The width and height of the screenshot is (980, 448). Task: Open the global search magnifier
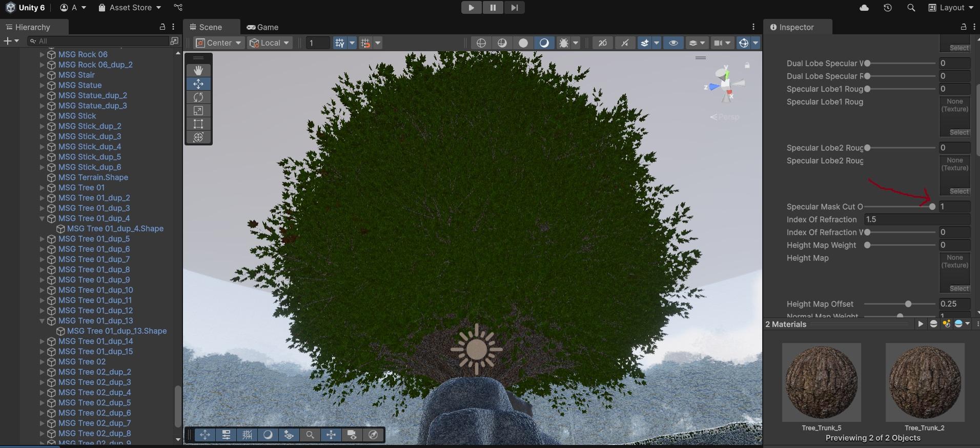click(911, 8)
